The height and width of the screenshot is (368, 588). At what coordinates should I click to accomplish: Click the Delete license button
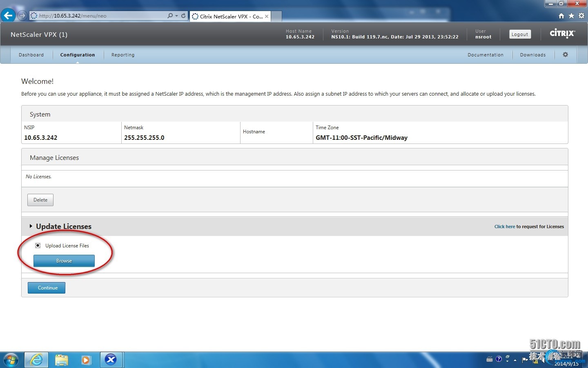[x=40, y=200]
